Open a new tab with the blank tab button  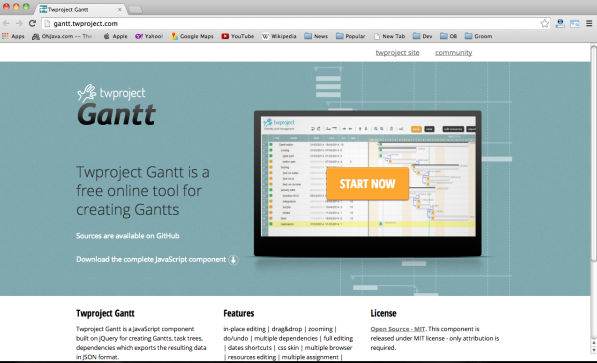click(x=135, y=10)
